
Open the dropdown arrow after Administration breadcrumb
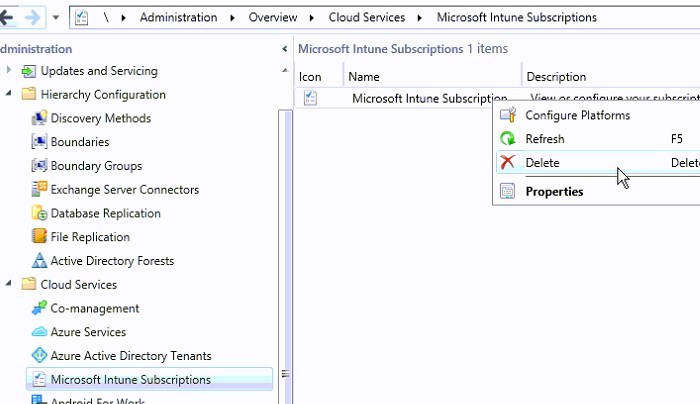[x=233, y=18]
